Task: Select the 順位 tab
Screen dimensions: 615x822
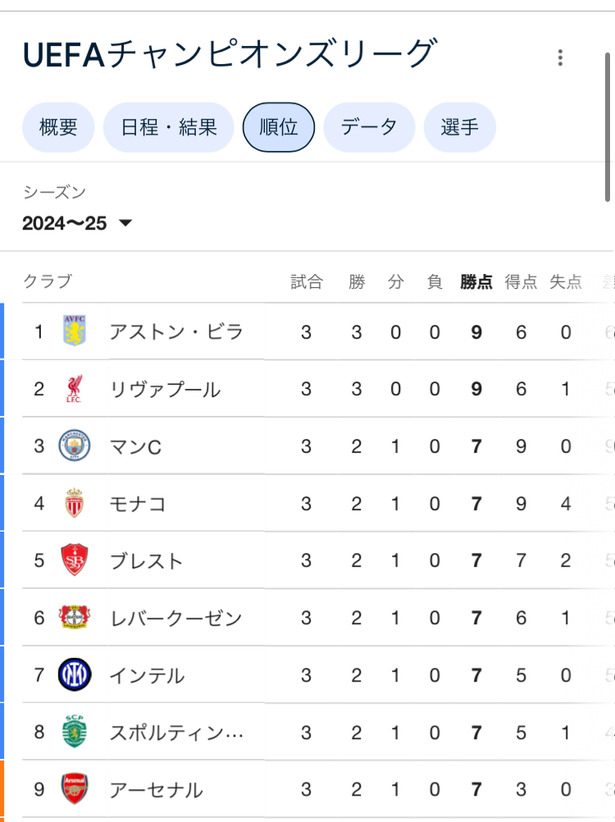Action: click(278, 127)
